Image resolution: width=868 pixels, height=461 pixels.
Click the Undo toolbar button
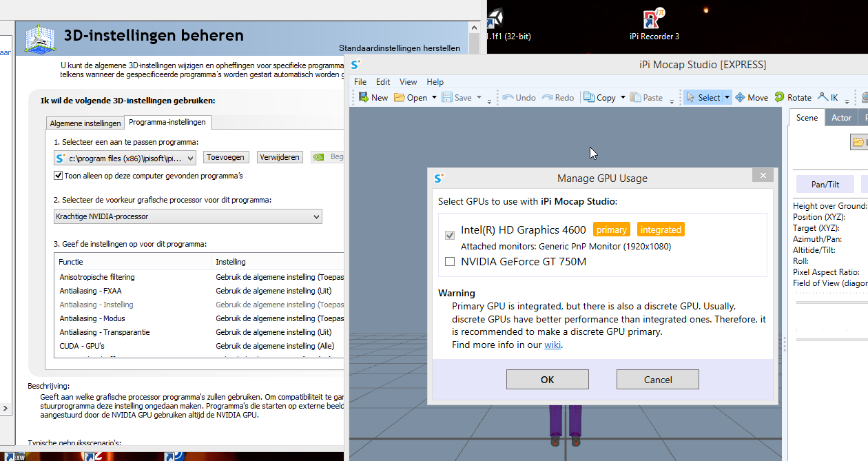(x=519, y=97)
